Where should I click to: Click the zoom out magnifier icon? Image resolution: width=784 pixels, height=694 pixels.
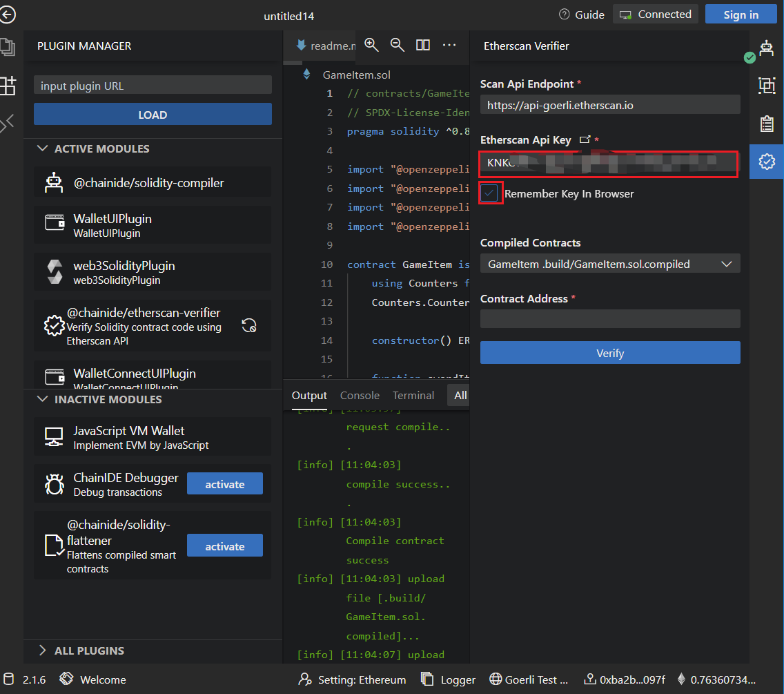[x=397, y=45]
